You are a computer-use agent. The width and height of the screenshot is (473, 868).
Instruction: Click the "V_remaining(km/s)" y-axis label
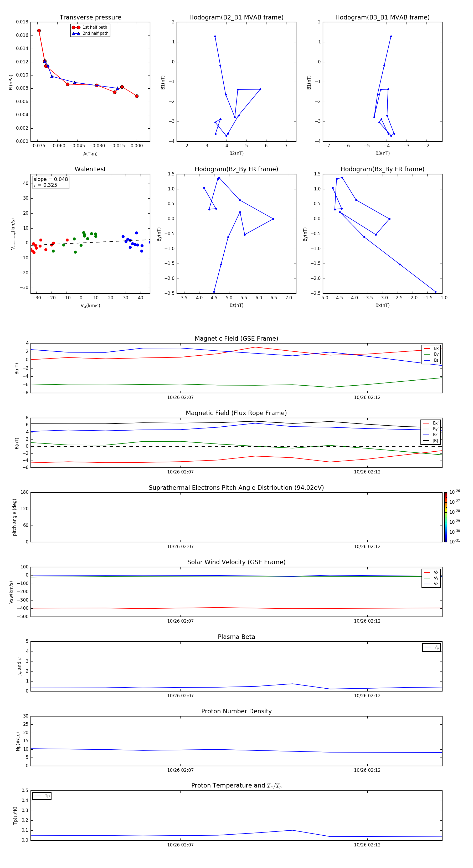(x=13, y=234)
